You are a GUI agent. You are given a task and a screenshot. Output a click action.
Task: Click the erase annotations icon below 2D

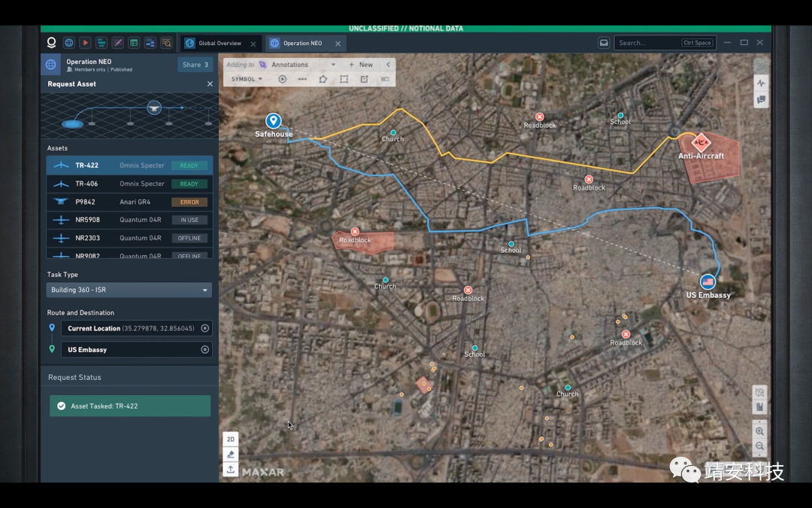231,454
